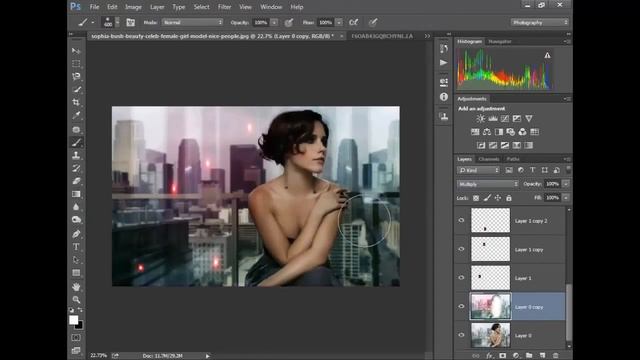Enable airbrush build-up mode

click(353, 22)
